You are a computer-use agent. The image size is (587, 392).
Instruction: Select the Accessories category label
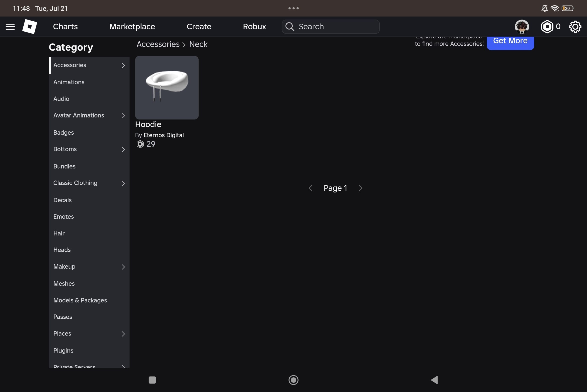click(x=70, y=65)
